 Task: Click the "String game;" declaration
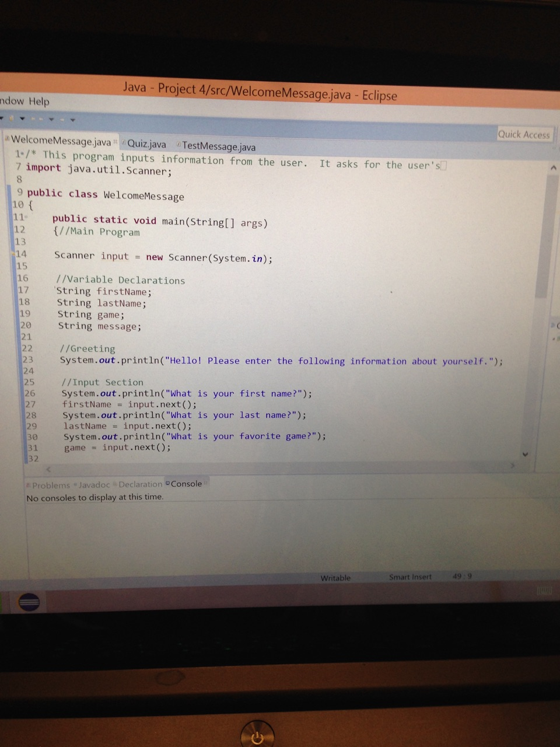click(x=91, y=315)
